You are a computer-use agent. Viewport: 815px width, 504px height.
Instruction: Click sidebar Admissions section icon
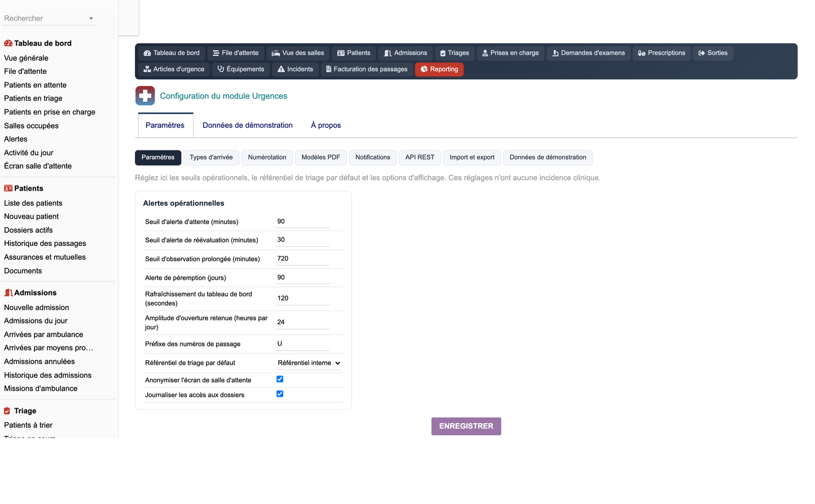click(x=8, y=293)
